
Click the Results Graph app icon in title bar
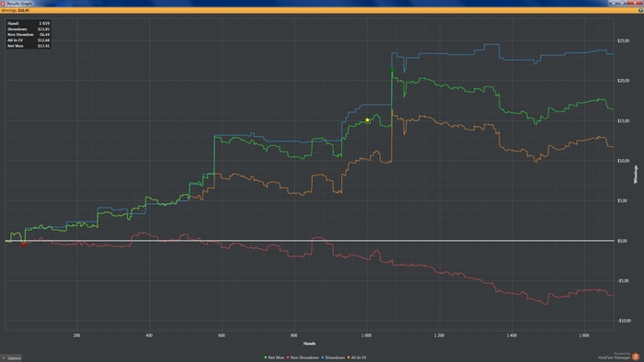click(x=3, y=3)
